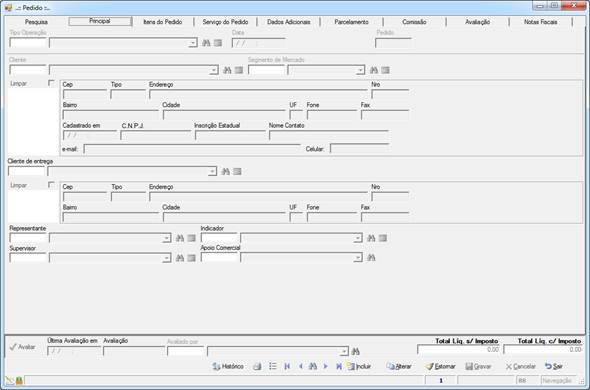Open the Comissão tab
Viewport: 590px width, 390px height.
coord(414,22)
